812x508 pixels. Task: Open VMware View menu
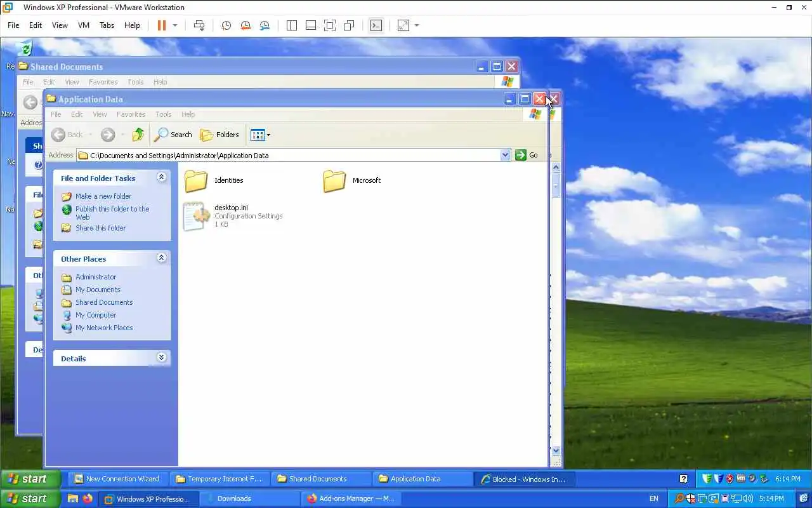[x=60, y=25]
